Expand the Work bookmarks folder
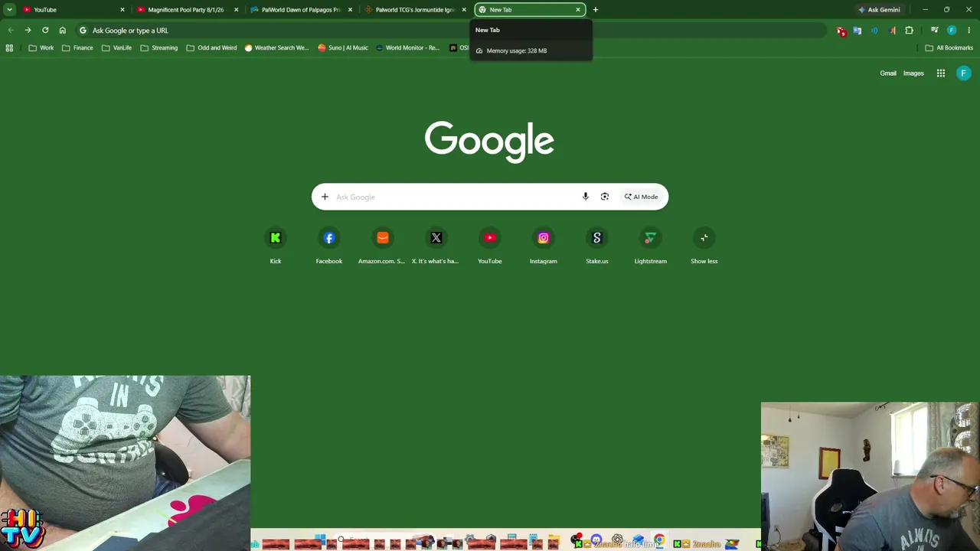 click(41, 47)
